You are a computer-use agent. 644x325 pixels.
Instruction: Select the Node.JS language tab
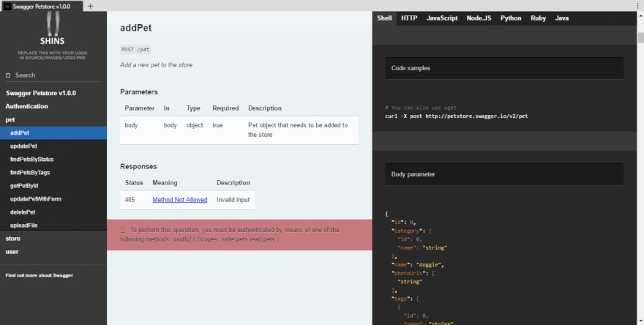pos(479,18)
